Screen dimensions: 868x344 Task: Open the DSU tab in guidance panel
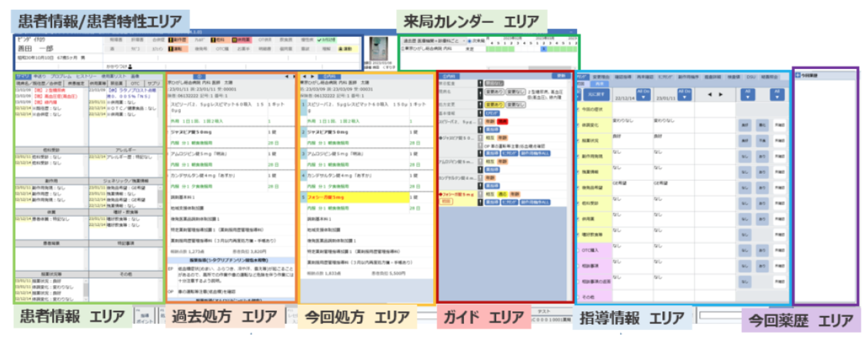click(751, 77)
